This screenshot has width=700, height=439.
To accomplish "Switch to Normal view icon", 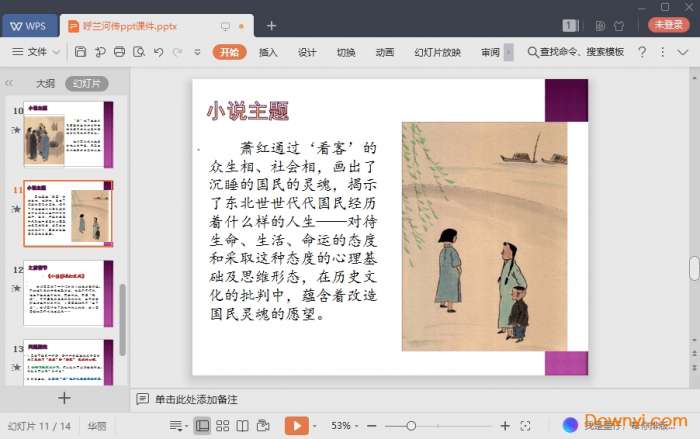I will (202, 426).
